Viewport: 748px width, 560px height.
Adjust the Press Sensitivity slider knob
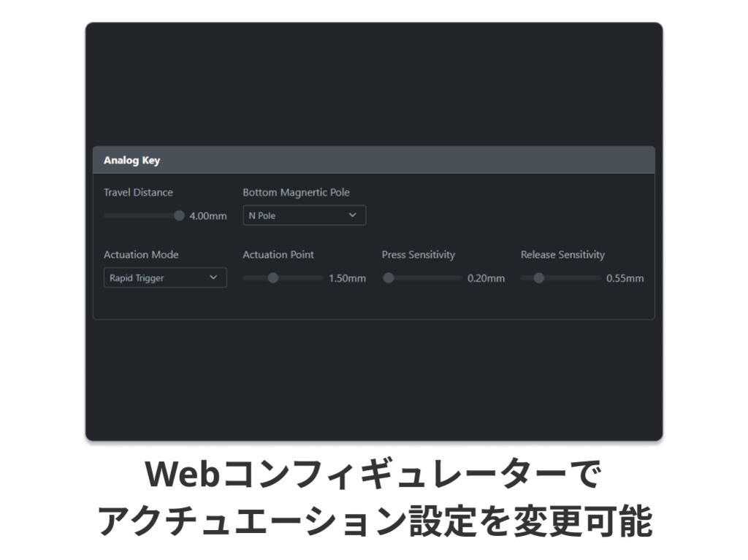(x=388, y=277)
